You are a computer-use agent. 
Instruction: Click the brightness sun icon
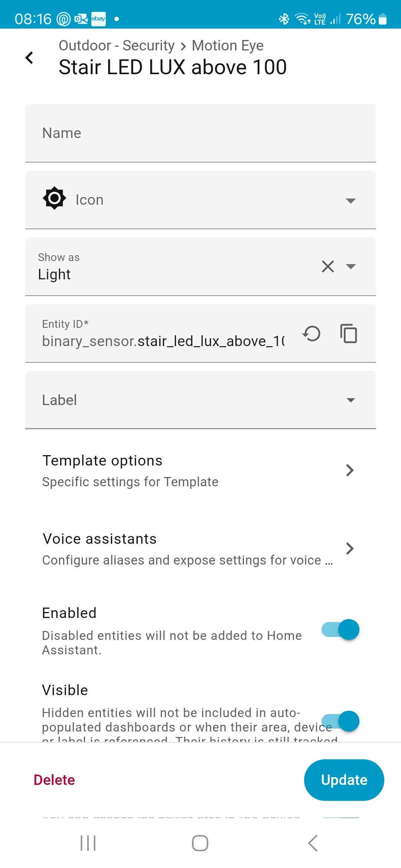[55, 198]
